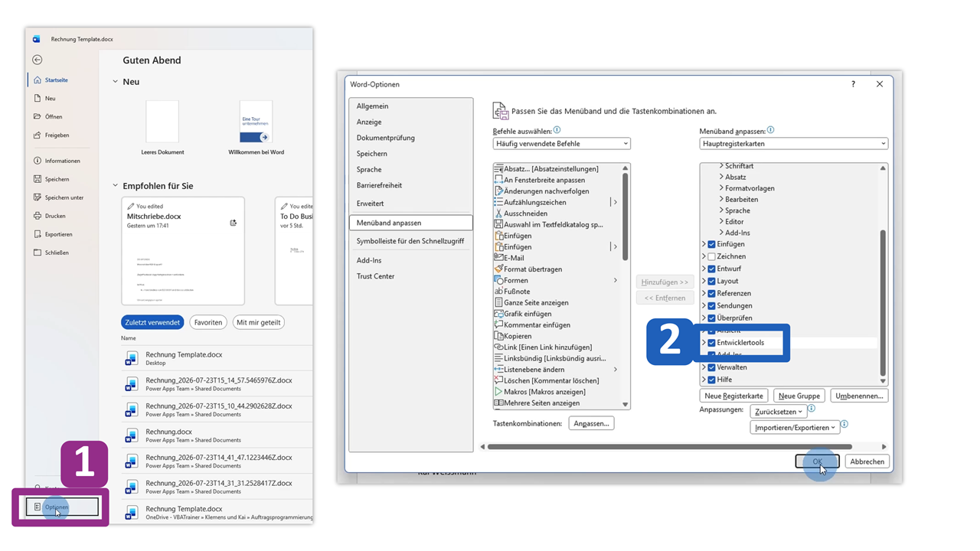Click the help question mark in Word-Optionen
Viewport: 980px width, 551px height.
853,84
